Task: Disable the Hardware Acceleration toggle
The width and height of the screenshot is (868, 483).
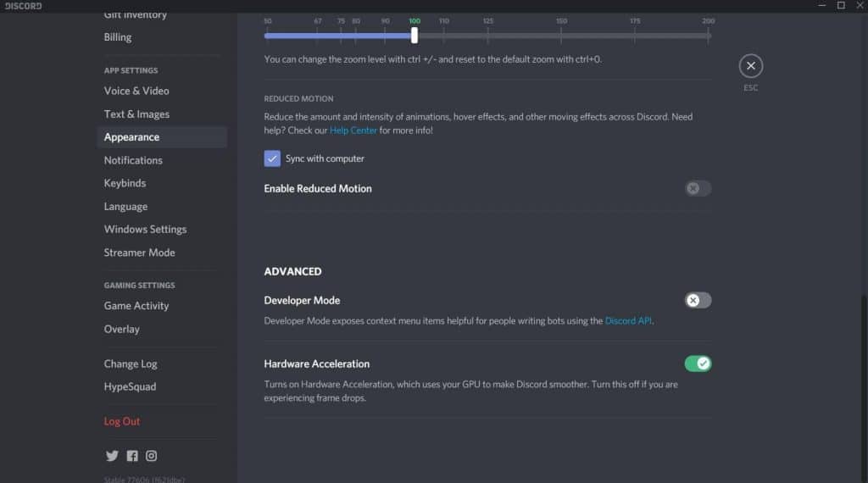Action: coord(698,364)
